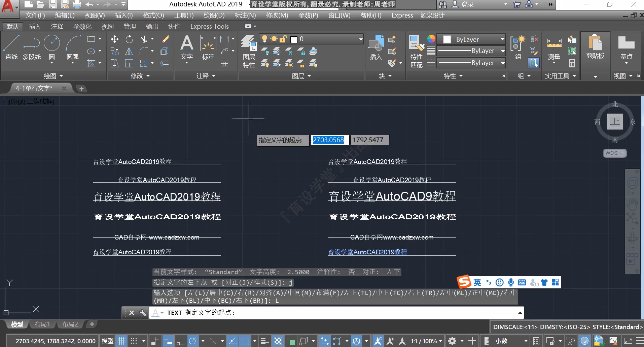Open annotation scale 1:1 / 100% dropdown
Screen dimensions: 644x347
click(x=426, y=341)
